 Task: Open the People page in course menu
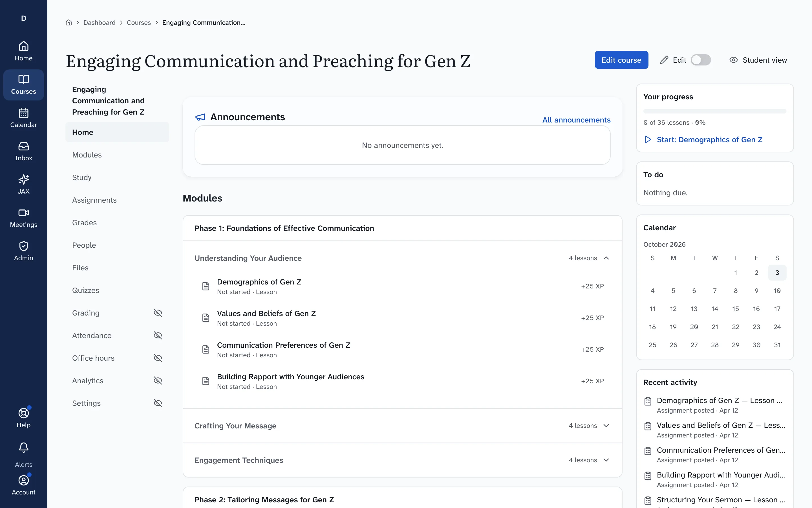117,245
